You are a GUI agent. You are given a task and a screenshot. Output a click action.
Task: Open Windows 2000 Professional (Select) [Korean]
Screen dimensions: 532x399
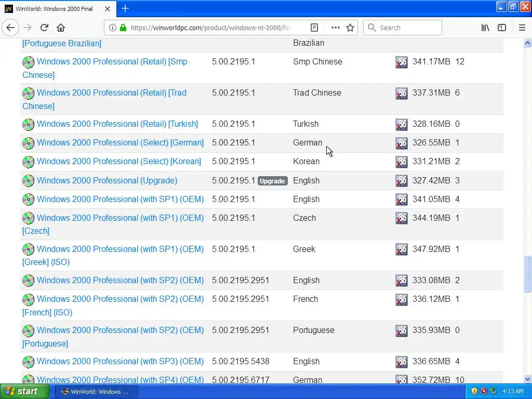click(x=119, y=161)
